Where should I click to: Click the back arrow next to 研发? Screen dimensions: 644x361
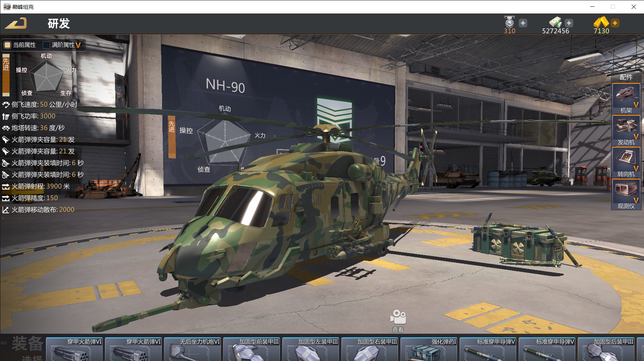[x=16, y=23]
